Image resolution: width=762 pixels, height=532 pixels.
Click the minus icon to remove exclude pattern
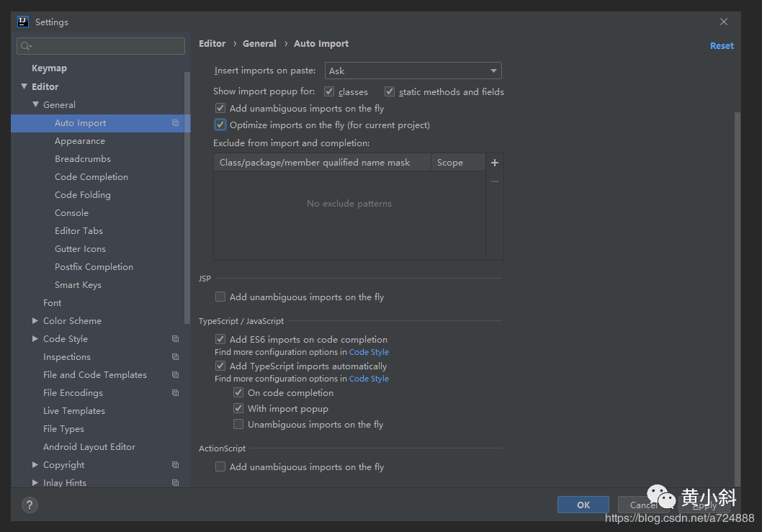click(494, 181)
